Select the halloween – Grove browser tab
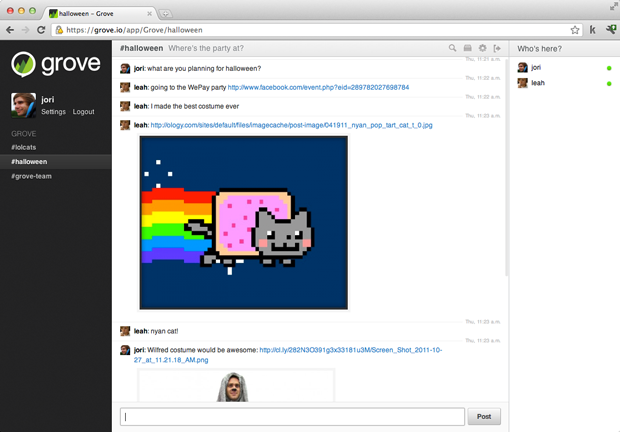Image resolution: width=620 pixels, height=432 pixels. (x=99, y=13)
